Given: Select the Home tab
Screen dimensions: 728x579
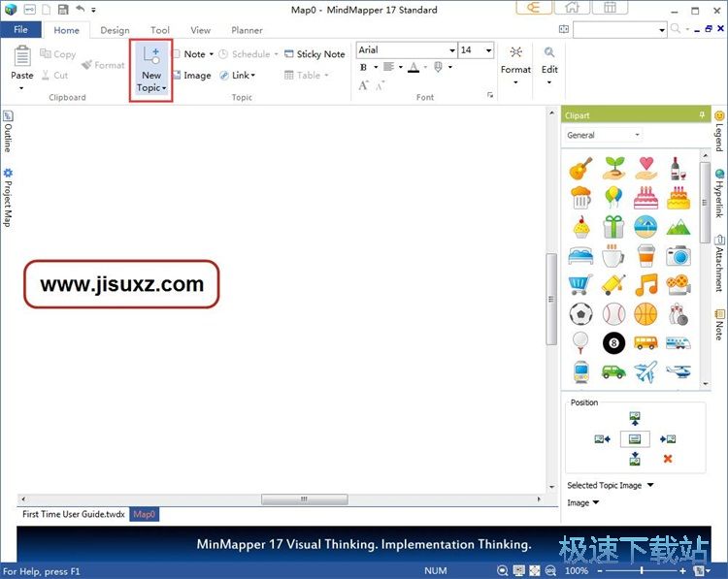Looking at the screenshot, I should coord(66,30).
